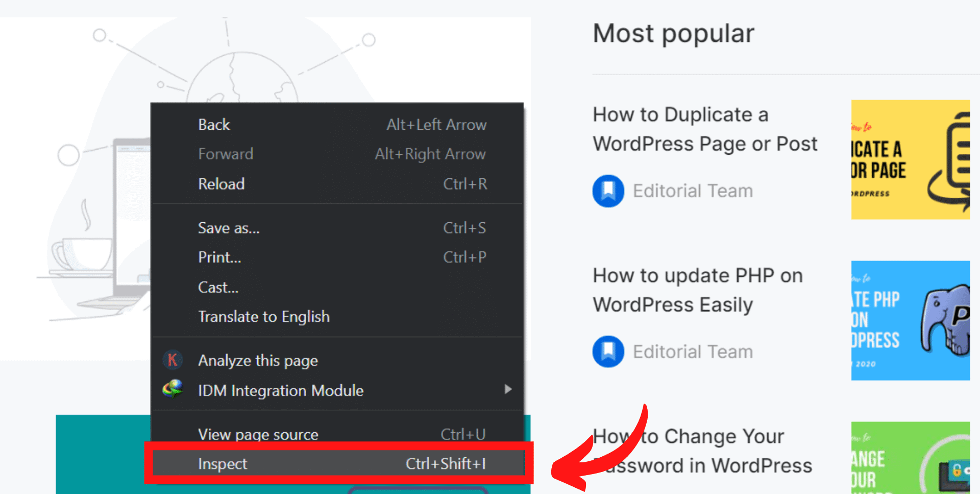
Task: Click the IDM Integration Module icon
Action: pos(173,390)
